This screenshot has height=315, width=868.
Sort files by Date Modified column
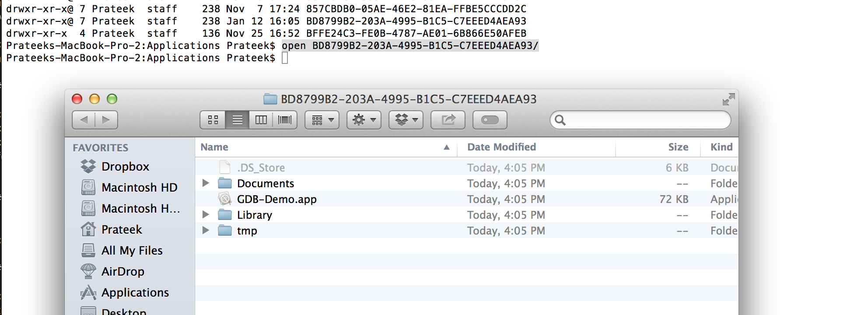(536, 147)
